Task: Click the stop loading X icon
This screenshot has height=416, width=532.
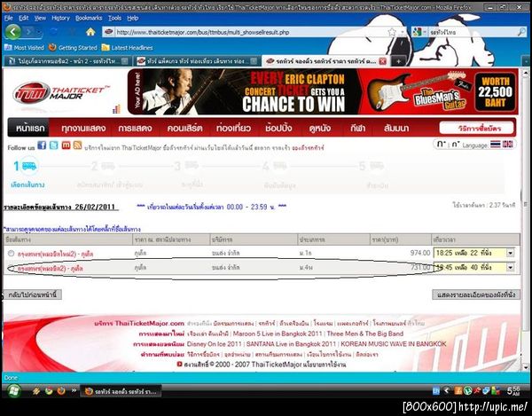Action: [72, 32]
